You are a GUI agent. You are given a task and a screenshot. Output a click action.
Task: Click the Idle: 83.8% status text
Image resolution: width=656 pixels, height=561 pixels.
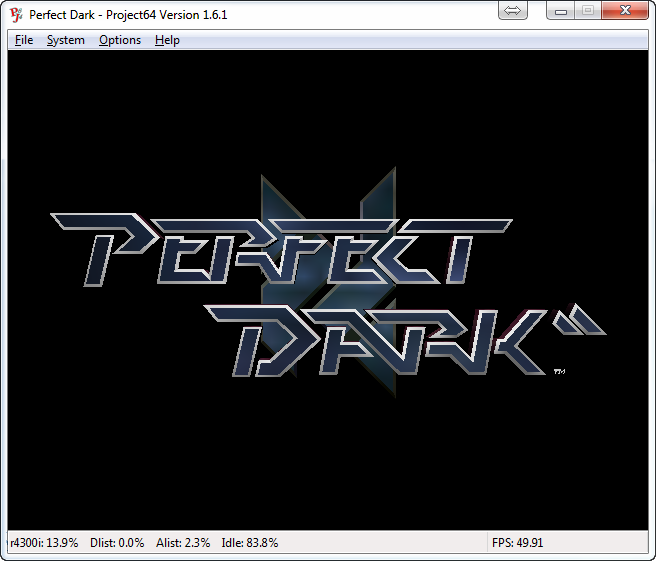tap(250, 543)
